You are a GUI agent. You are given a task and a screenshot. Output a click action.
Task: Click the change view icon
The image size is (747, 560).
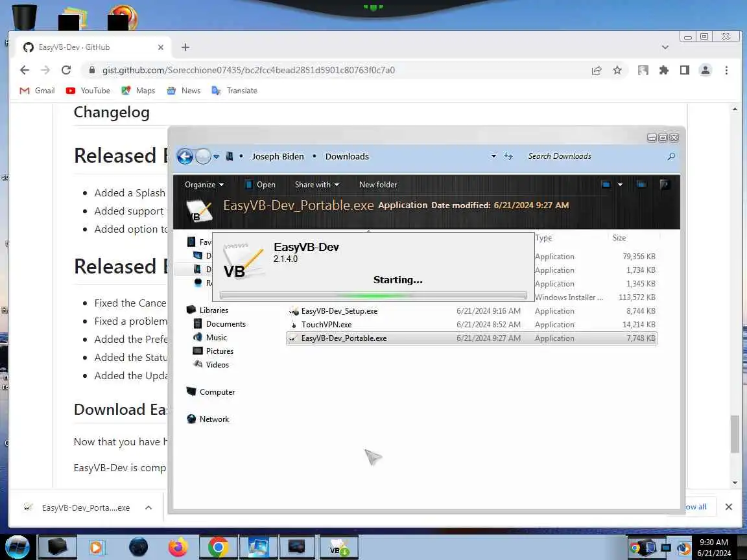click(606, 185)
